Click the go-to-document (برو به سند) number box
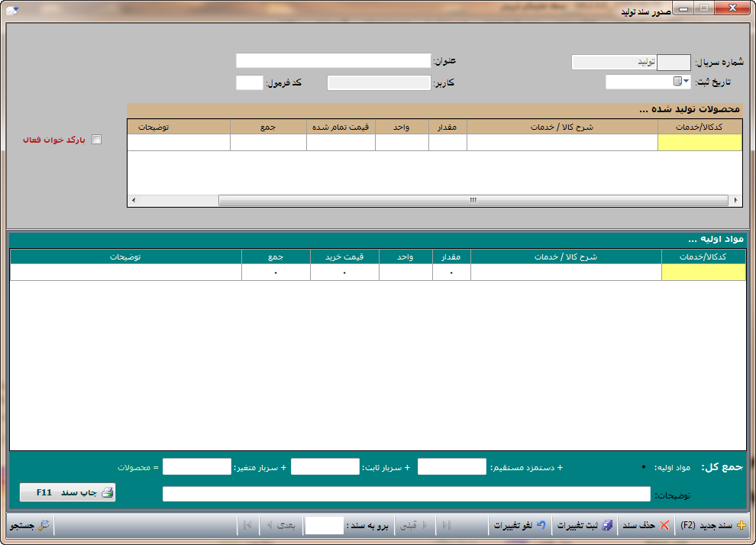The image size is (756, 545). coord(324,525)
